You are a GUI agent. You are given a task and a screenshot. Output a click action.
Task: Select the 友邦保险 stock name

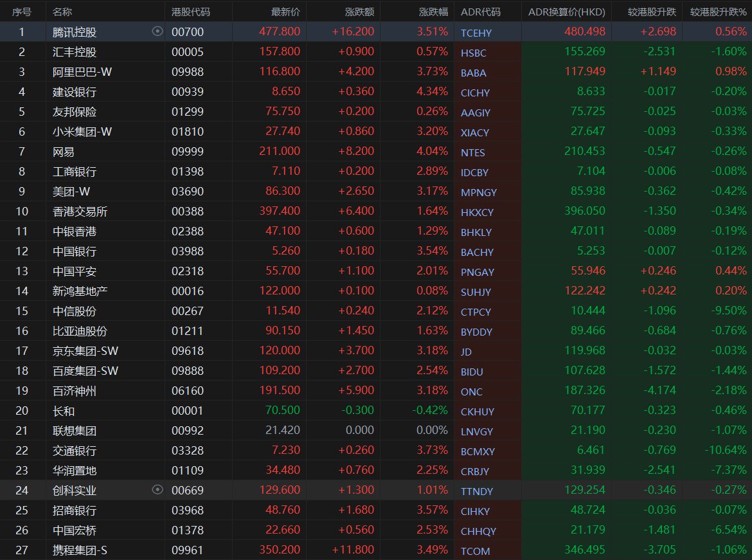click(x=75, y=112)
